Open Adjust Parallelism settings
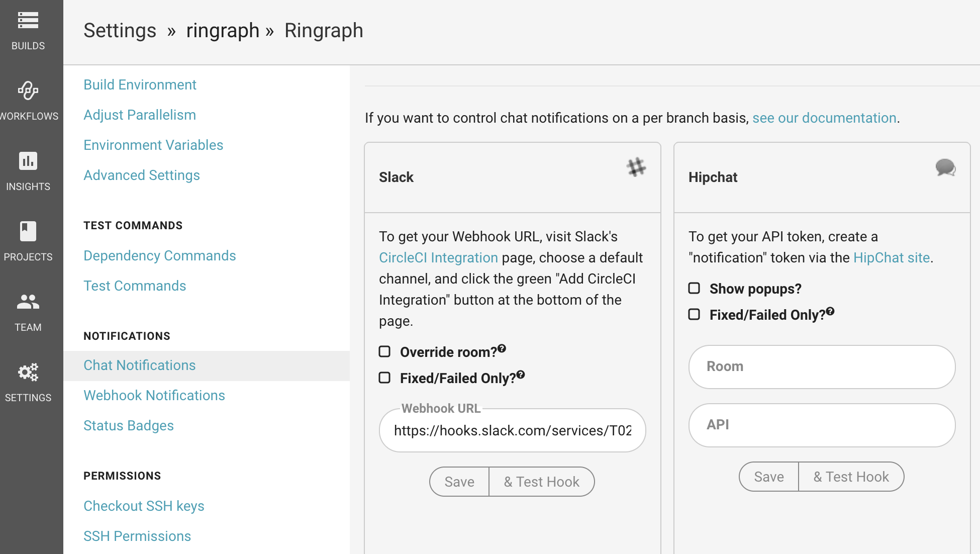980x554 pixels. pos(140,115)
